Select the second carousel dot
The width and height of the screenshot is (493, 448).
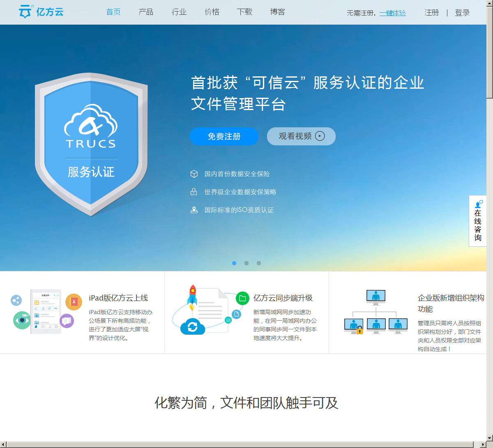click(x=246, y=263)
